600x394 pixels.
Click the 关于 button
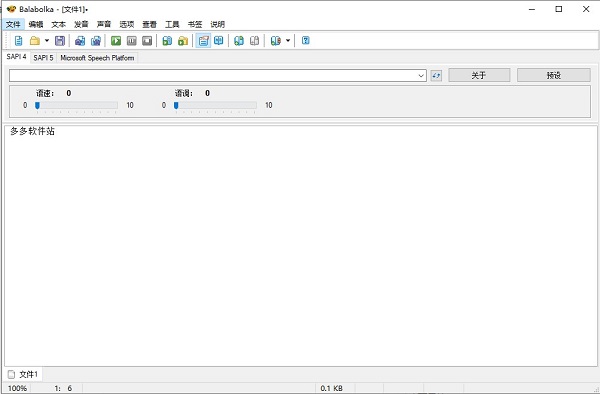tap(479, 75)
